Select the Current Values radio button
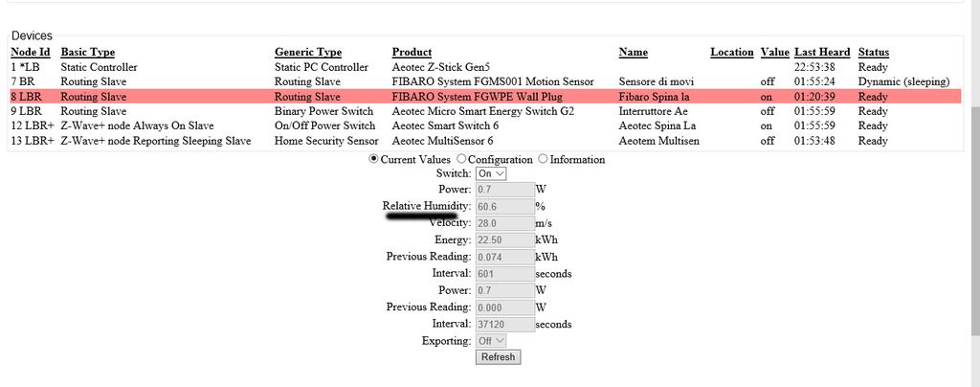Viewport: 980px width, 387px height. (x=374, y=159)
